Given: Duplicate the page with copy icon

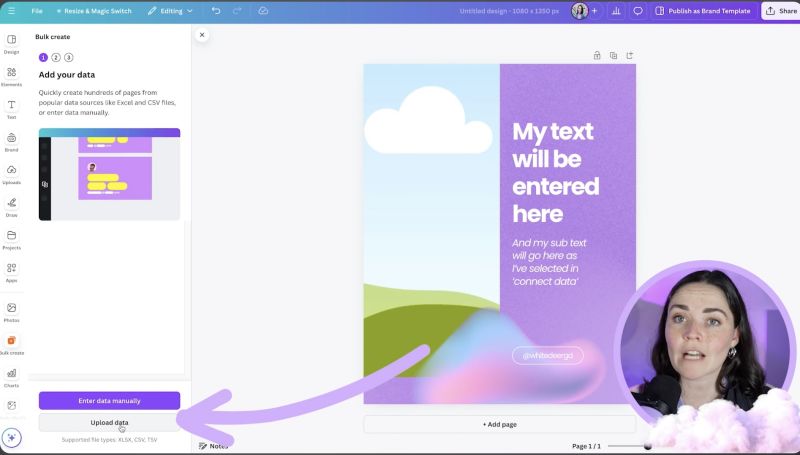Looking at the screenshot, I should 613,56.
